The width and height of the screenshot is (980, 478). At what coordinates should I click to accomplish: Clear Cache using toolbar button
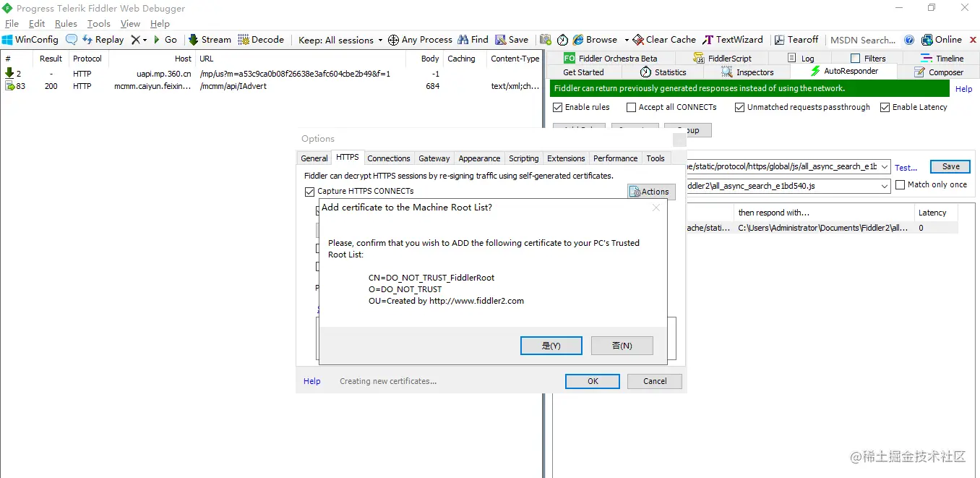point(664,40)
